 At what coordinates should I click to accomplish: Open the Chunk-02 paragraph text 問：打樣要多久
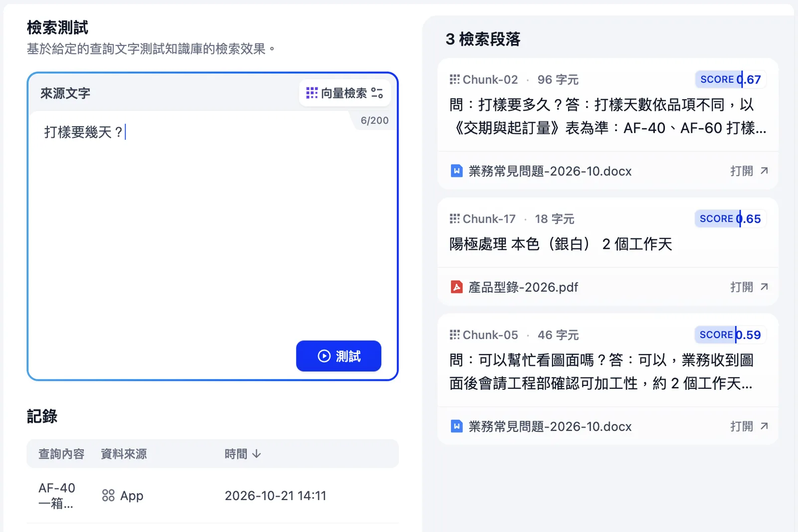tap(607, 116)
